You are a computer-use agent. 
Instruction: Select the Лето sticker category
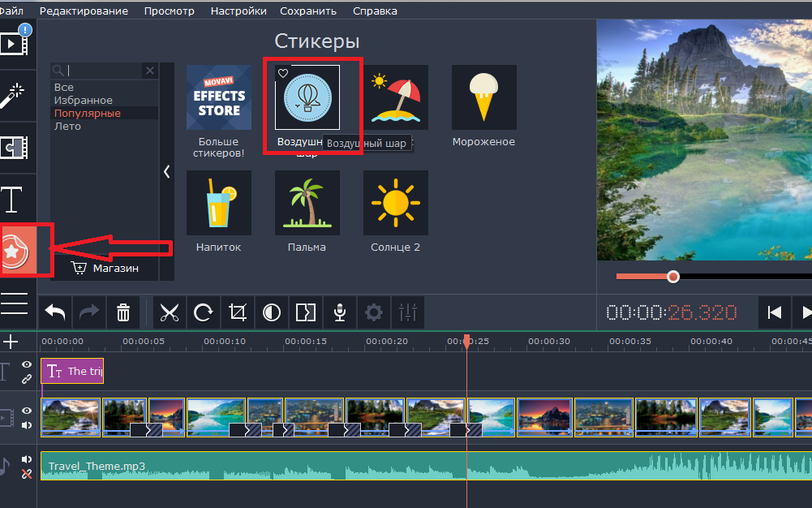click(x=67, y=127)
